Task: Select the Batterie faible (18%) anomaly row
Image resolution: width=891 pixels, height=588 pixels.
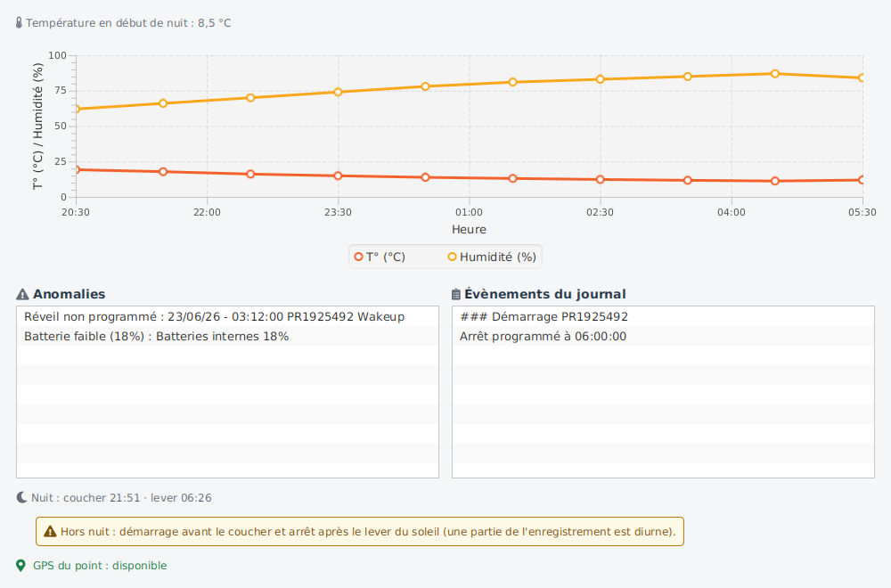Action: tap(227, 337)
